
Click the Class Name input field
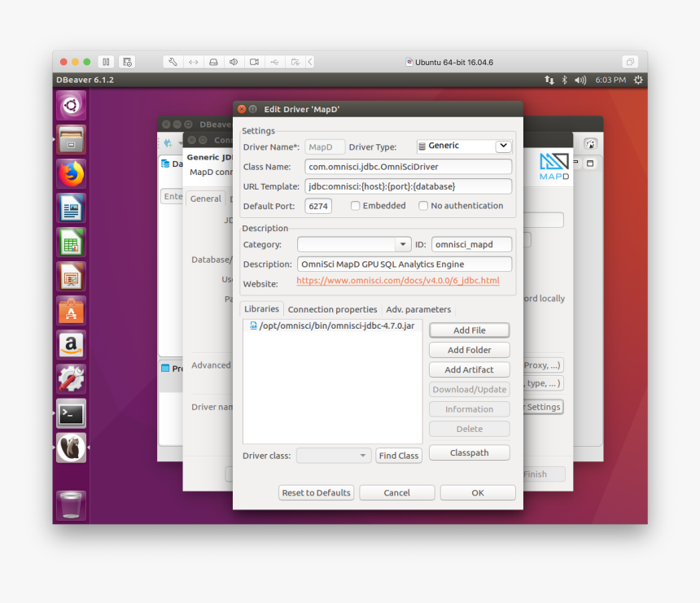pos(408,167)
